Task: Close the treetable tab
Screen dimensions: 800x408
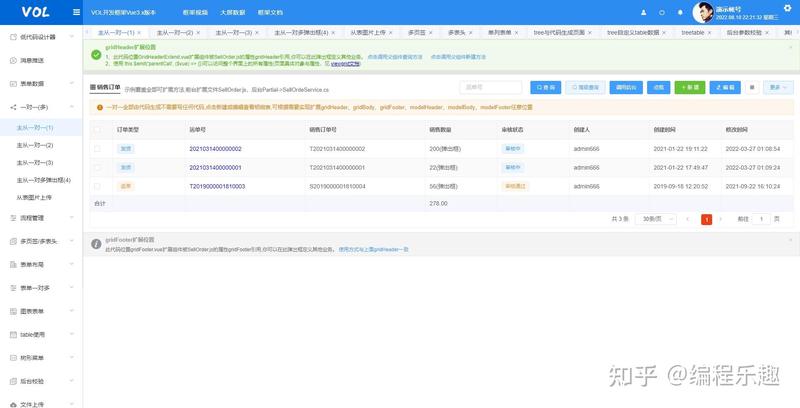Action: 709,33
